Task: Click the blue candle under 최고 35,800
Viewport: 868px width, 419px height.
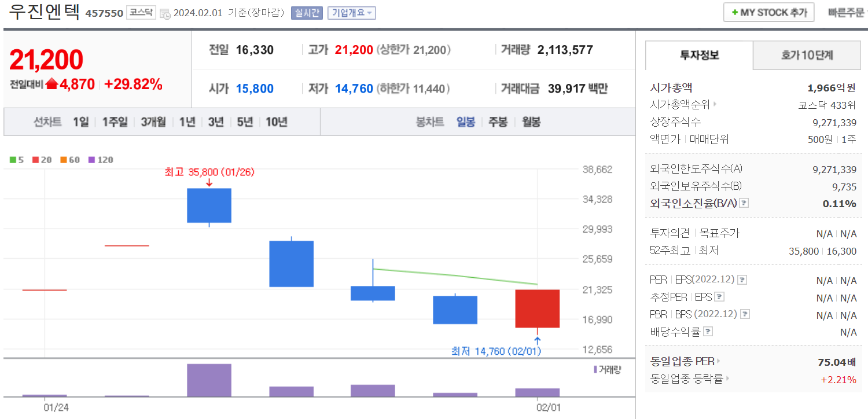Action: click(x=209, y=205)
